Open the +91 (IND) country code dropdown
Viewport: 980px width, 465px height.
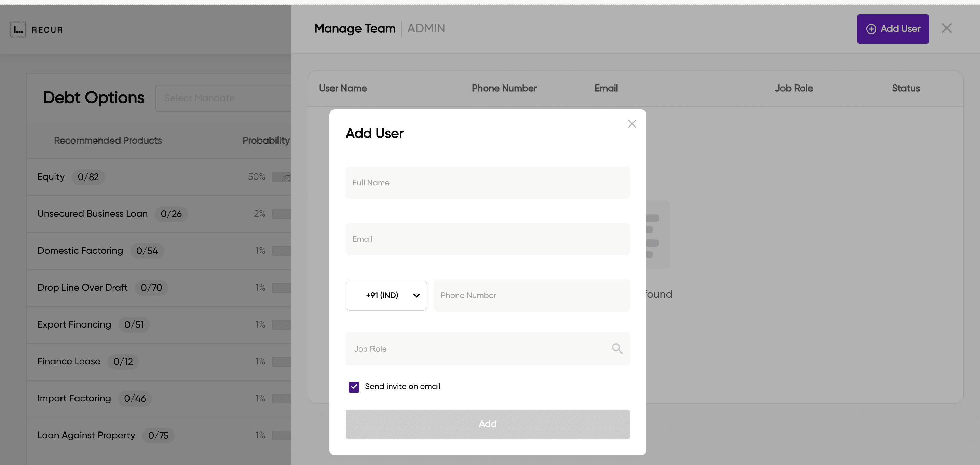386,296
